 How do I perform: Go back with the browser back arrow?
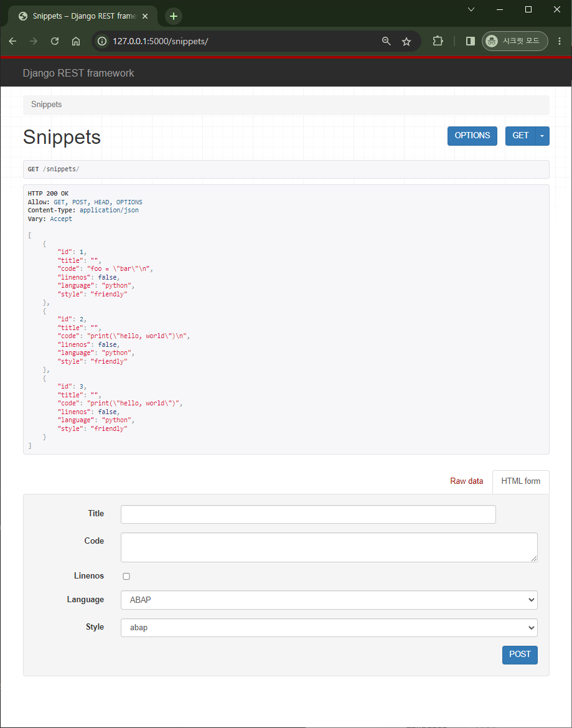[13, 41]
